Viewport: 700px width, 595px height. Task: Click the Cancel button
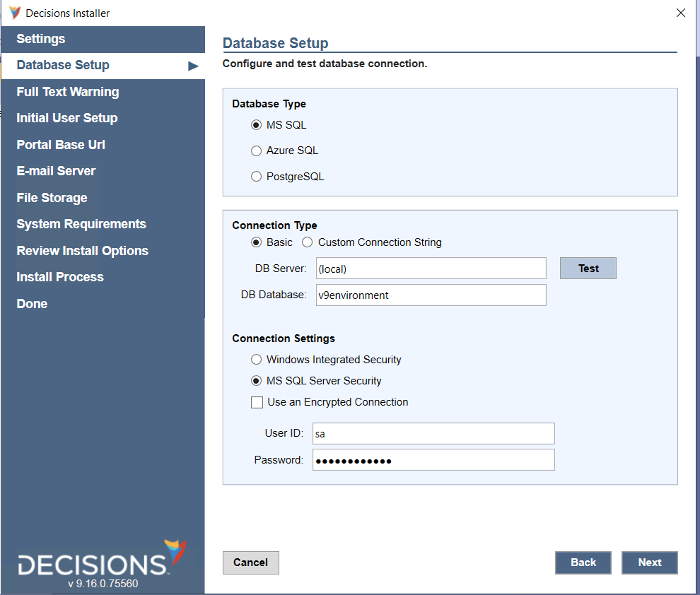[250, 562]
